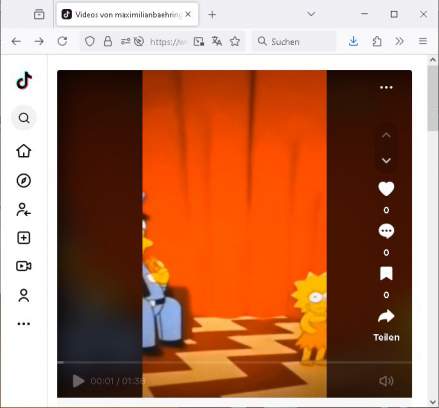Minimize the browser window
This screenshot has height=408, width=439.
coord(365,14)
